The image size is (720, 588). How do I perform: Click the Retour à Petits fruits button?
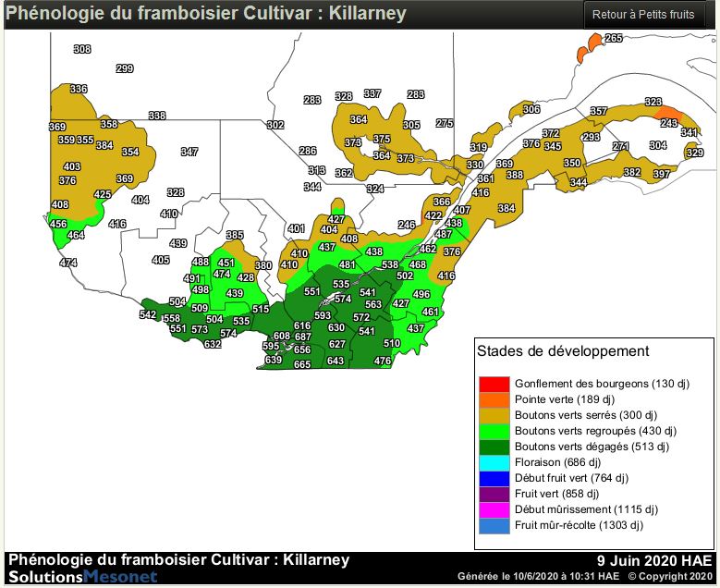tap(642, 15)
